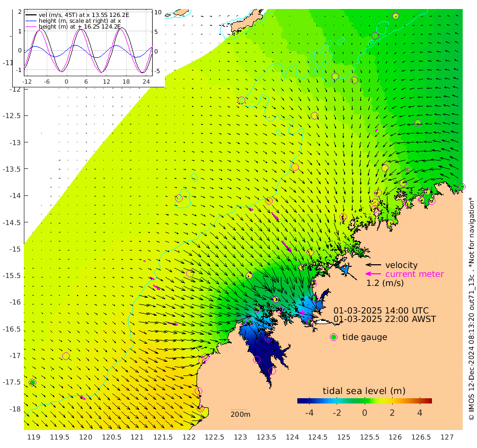Click tide gauge circle near 119.6E 17S

click(x=66, y=356)
